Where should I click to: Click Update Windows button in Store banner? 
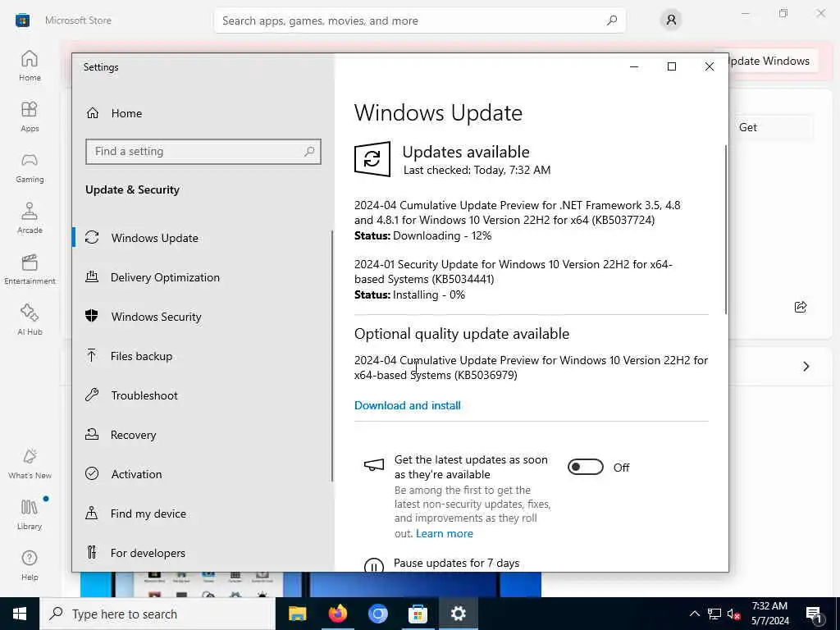point(771,61)
